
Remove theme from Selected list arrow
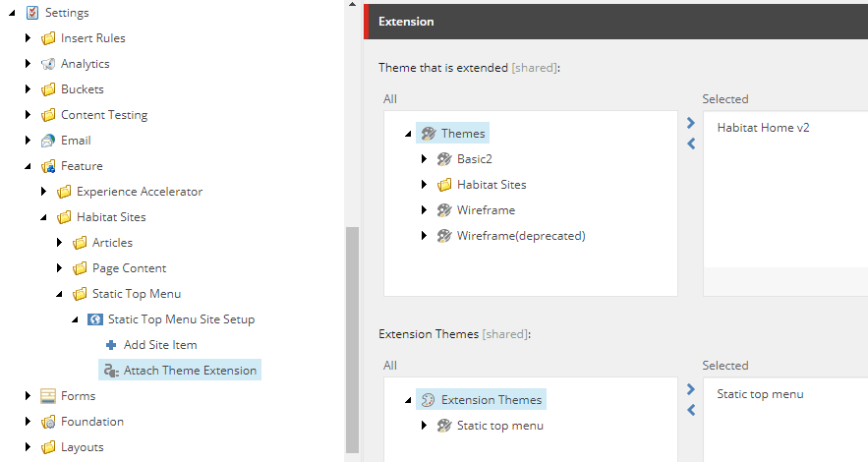[691, 144]
